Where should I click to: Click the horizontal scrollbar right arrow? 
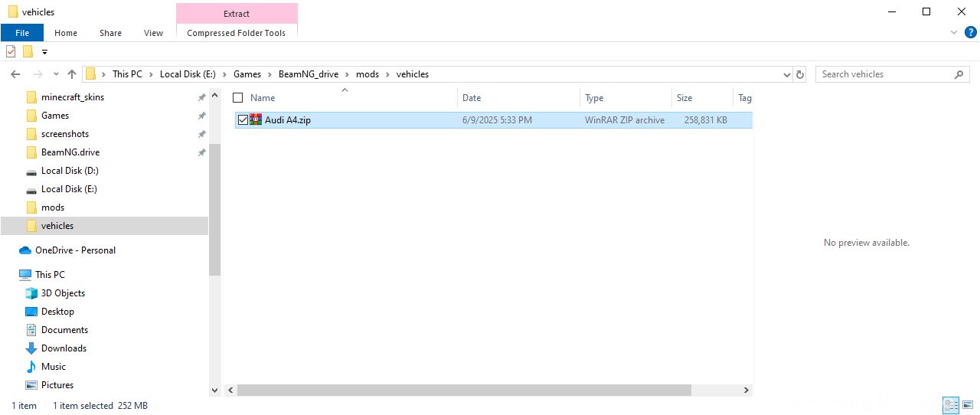[x=746, y=390]
